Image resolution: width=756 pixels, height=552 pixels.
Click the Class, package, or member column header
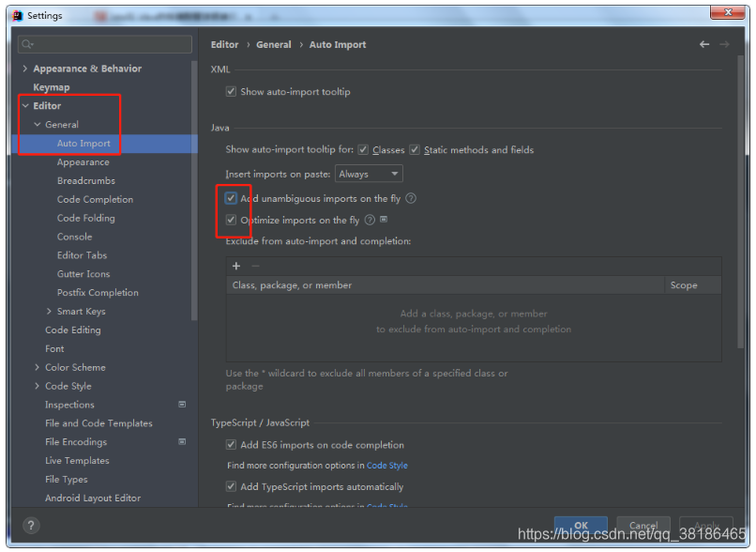445,285
